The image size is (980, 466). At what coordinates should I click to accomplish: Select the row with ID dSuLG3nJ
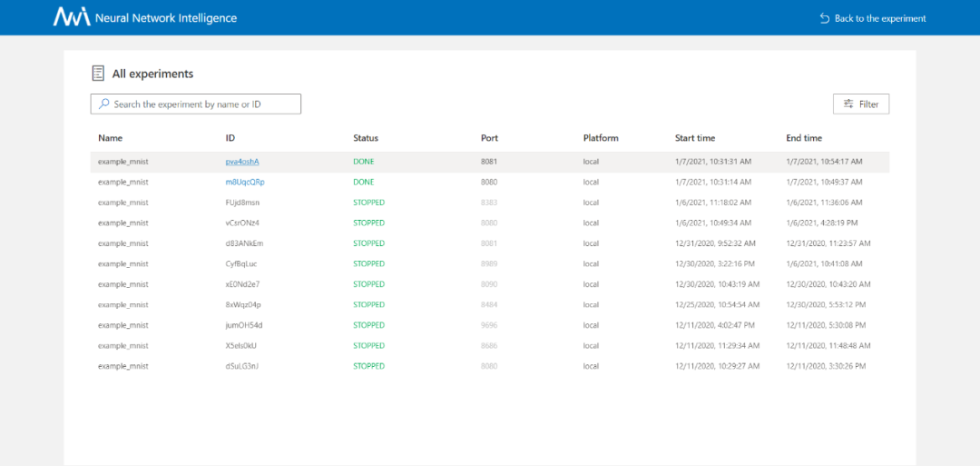coord(490,366)
